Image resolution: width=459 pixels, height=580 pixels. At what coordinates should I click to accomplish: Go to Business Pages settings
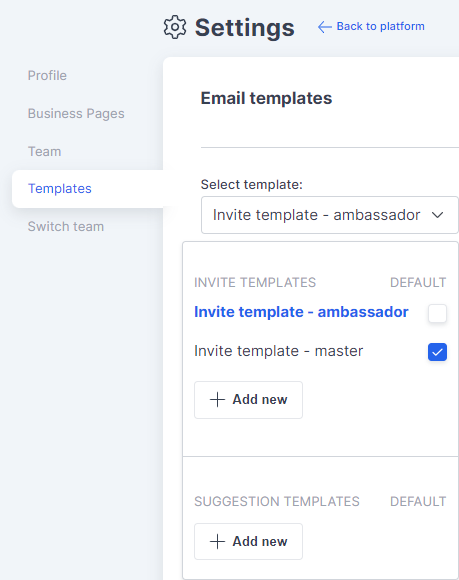coord(76,114)
